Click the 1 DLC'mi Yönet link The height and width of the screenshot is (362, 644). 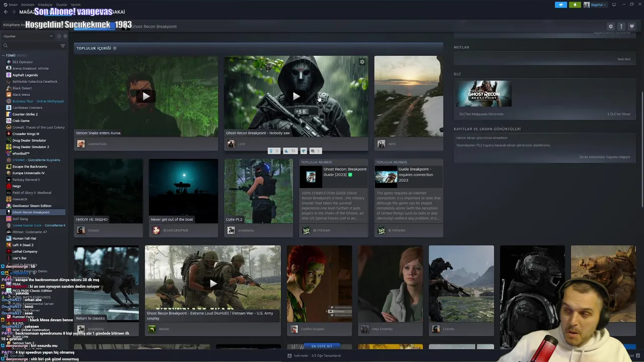(x=619, y=114)
